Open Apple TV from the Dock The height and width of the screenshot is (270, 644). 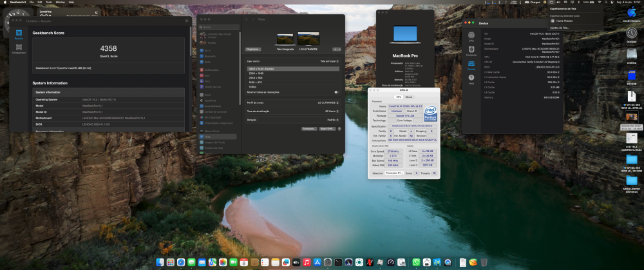click(x=296, y=262)
